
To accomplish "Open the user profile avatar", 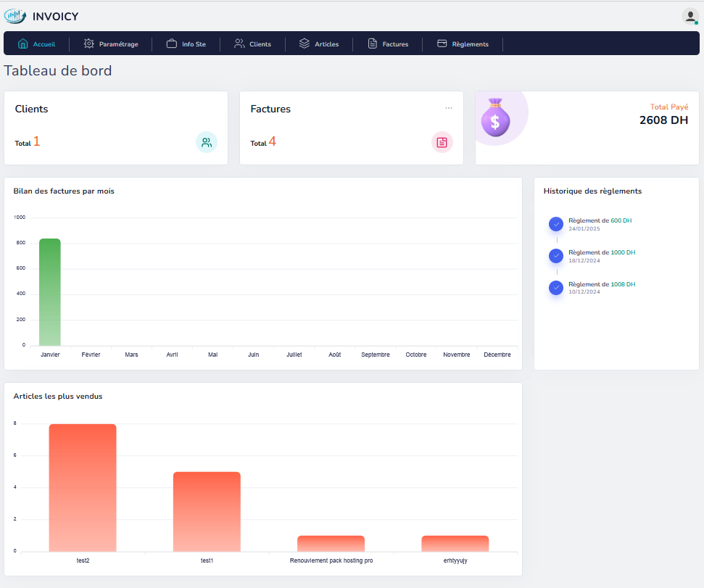I will click(689, 16).
